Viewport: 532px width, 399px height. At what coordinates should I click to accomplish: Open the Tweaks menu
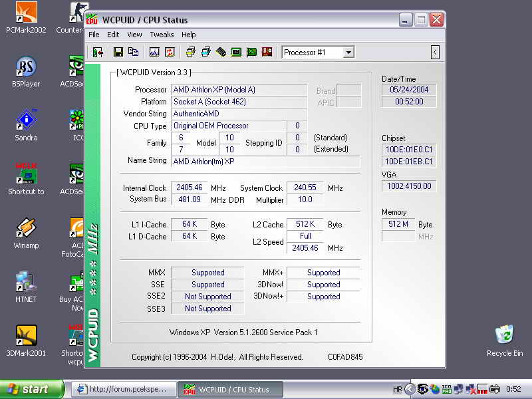click(162, 35)
